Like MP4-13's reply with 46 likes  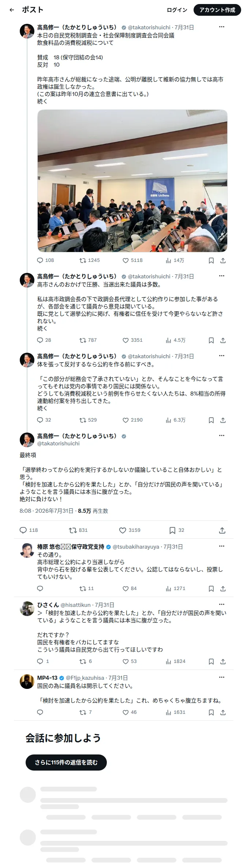130,712
